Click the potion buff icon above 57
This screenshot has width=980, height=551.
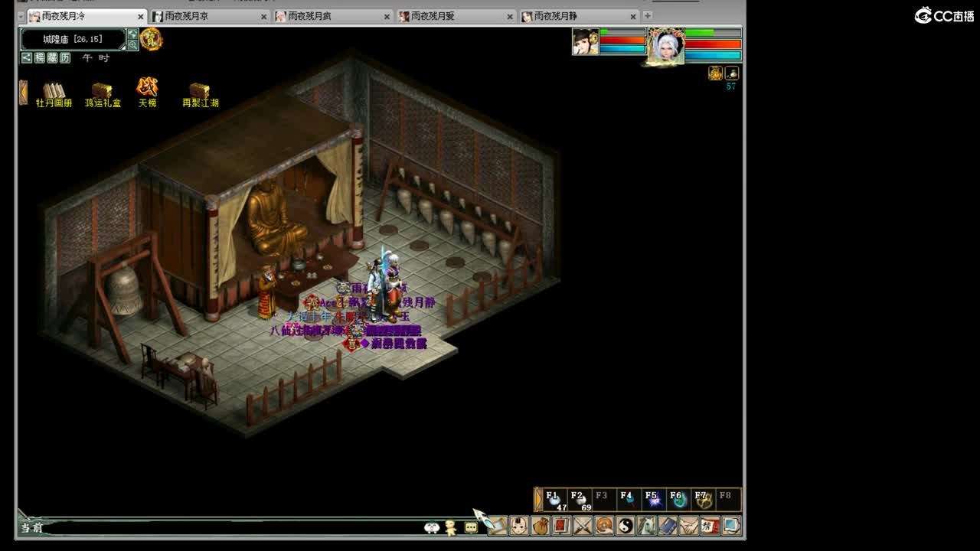(x=732, y=73)
